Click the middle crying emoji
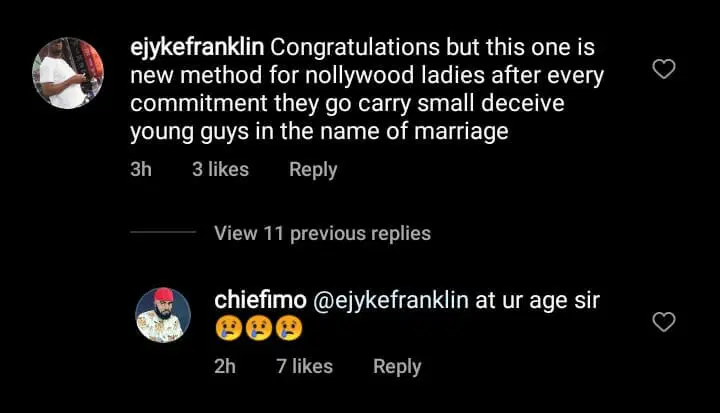The image size is (720, 413). tap(257, 328)
